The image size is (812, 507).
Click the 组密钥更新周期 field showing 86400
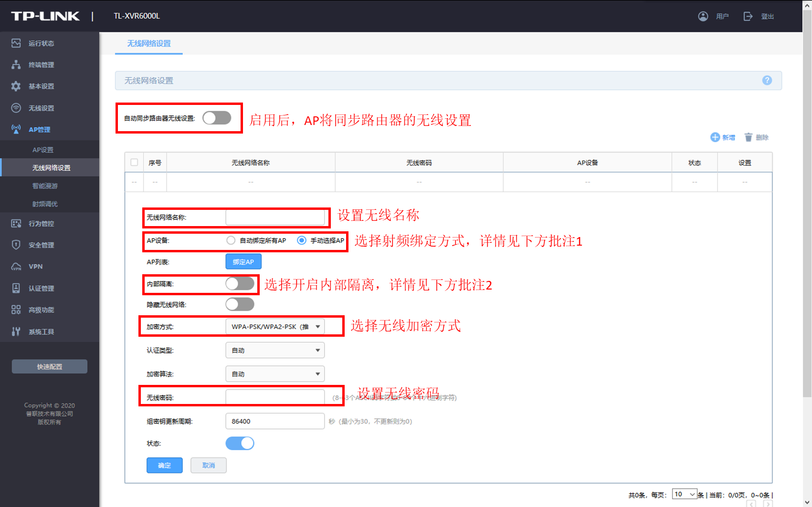coord(275,421)
